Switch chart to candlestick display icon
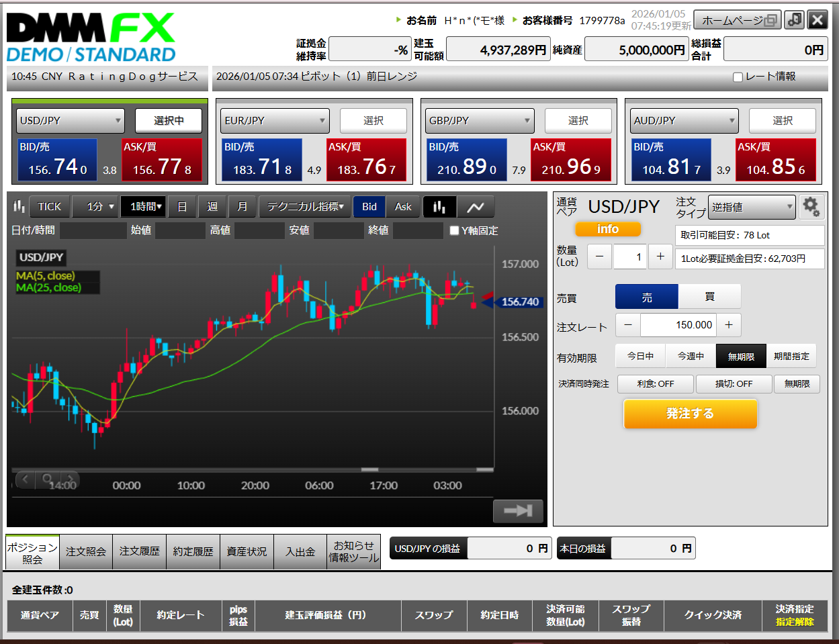839x644 pixels. 439,207
